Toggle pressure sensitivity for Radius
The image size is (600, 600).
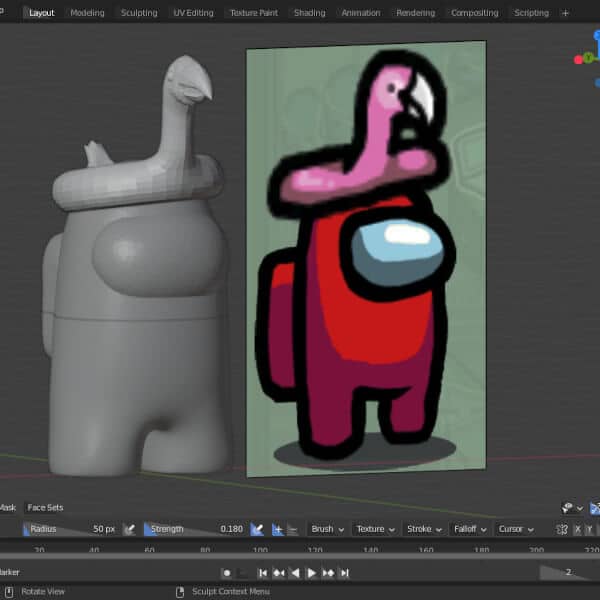tap(129, 530)
